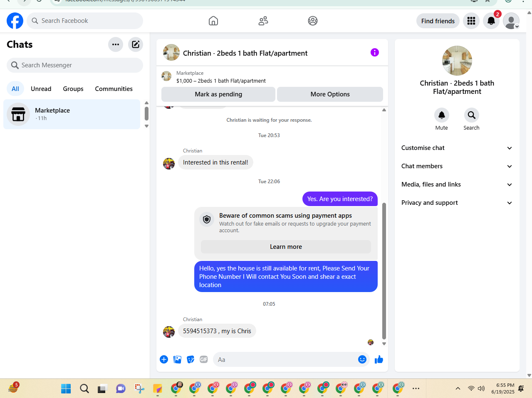
Task: Open the Snipping Tool taskbar icon
Action: coord(139,388)
